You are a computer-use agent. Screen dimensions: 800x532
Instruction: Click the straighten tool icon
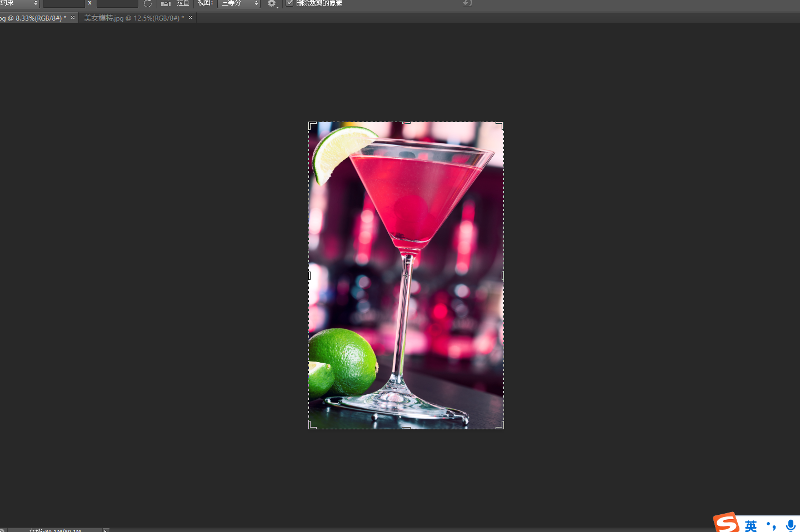point(166,3)
